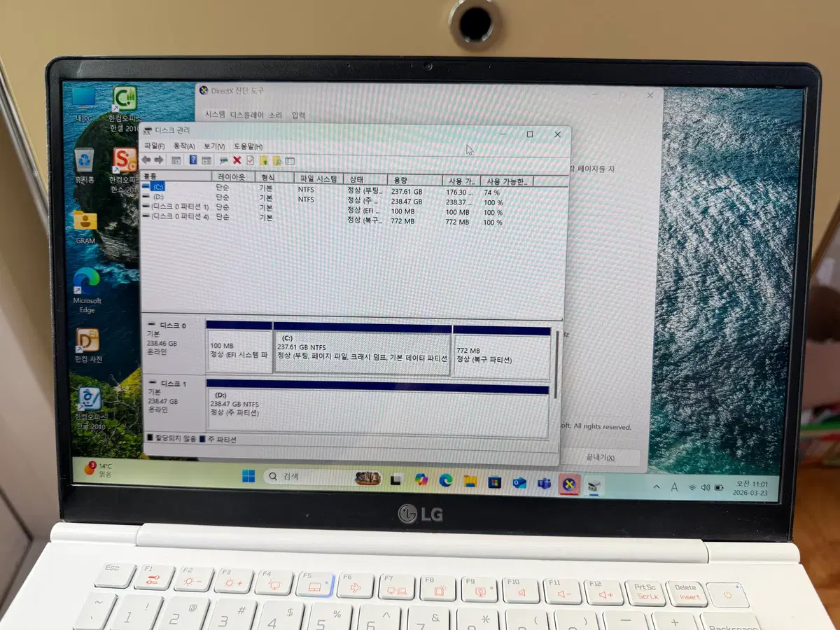Viewport: 840px width, 630px height.
Task: Open 한컴 사전 desktop icon
Action: (x=88, y=346)
